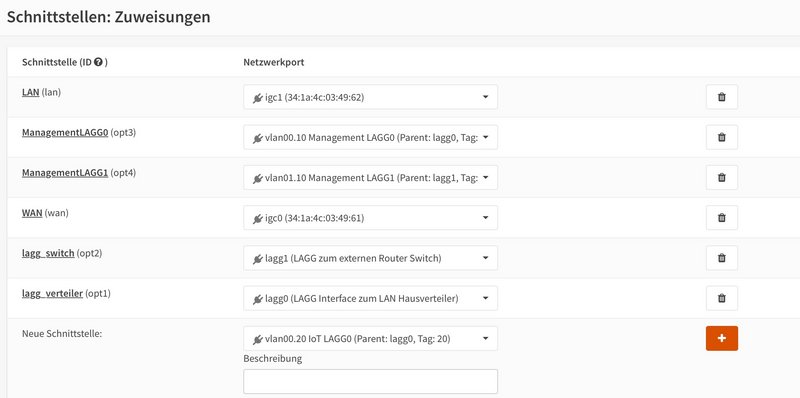Open the LAN interface settings link
Image resolution: width=800 pixels, height=398 pixels.
click(31, 92)
